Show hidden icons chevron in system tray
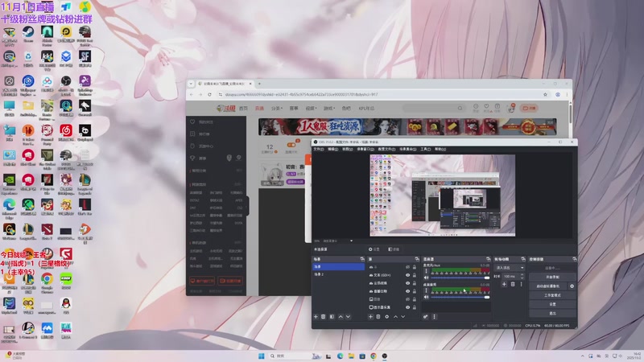The height and width of the screenshot is (362, 644). click(582, 356)
